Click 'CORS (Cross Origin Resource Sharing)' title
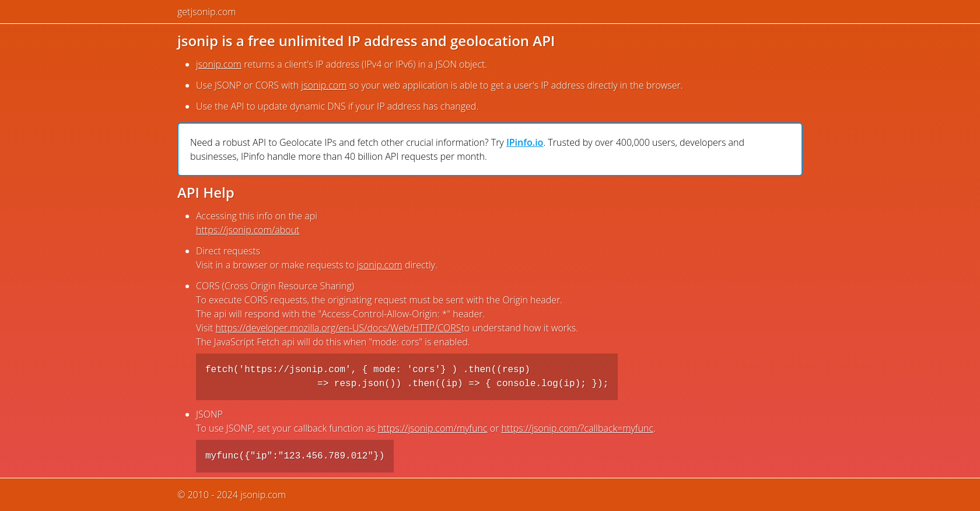This screenshot has height=511, width=980. coord(275,286)
